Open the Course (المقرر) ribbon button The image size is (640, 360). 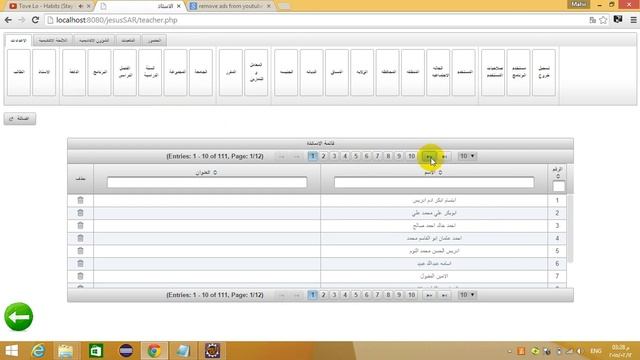tap(231, 72)
